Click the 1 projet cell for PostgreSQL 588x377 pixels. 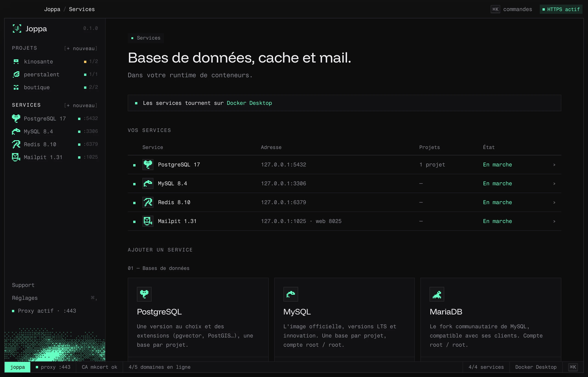click(x=432, y=165)
